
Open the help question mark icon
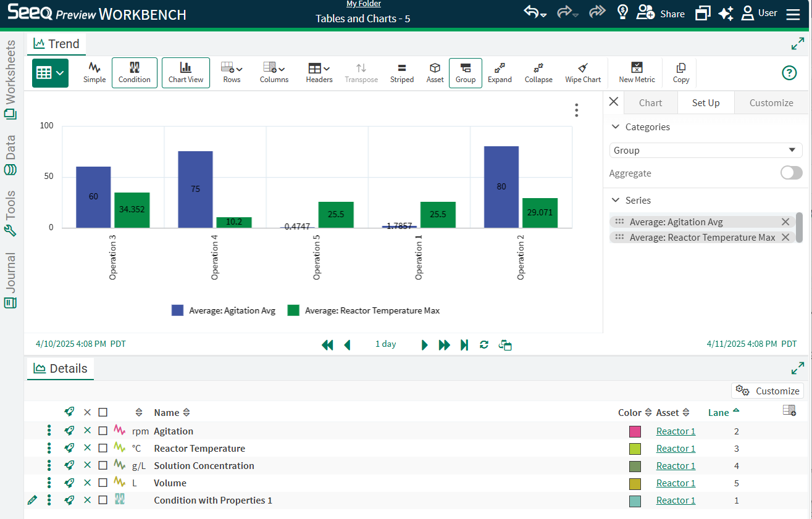(x=789, y=73)
